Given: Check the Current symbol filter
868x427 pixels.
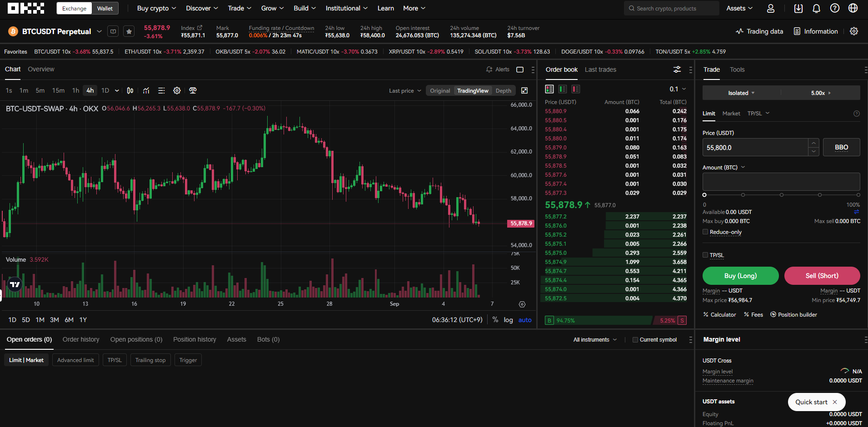Looking at the screenshot, I should tap(635, 340).
